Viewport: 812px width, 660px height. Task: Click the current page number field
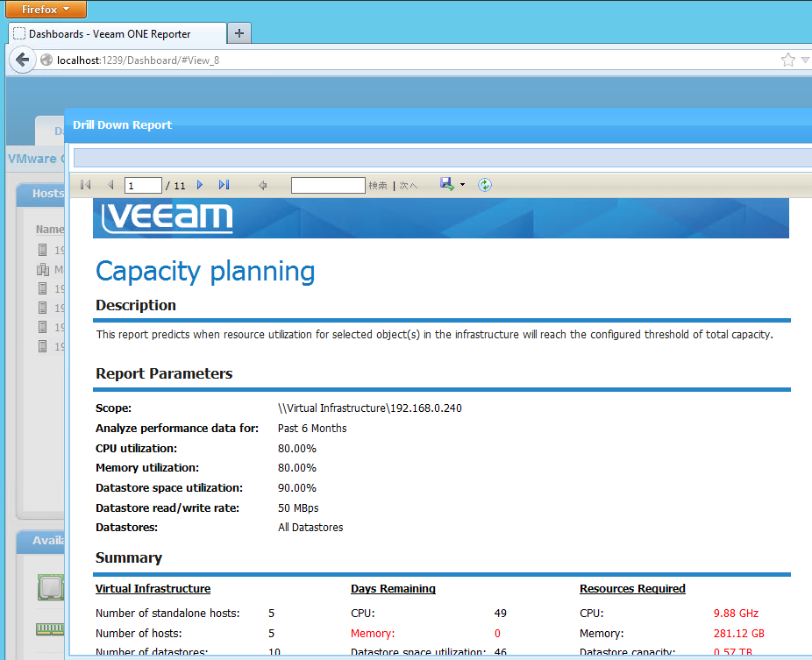point(143,185)
